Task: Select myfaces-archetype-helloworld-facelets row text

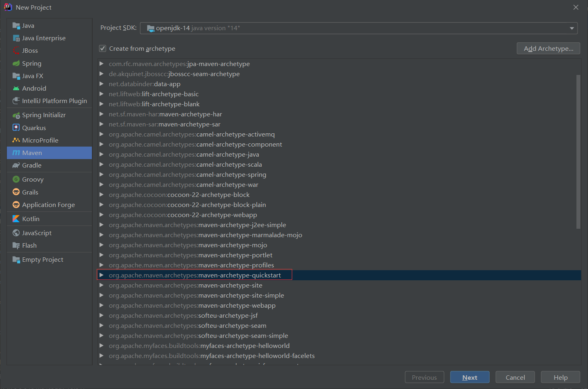Action: [212, 356]
